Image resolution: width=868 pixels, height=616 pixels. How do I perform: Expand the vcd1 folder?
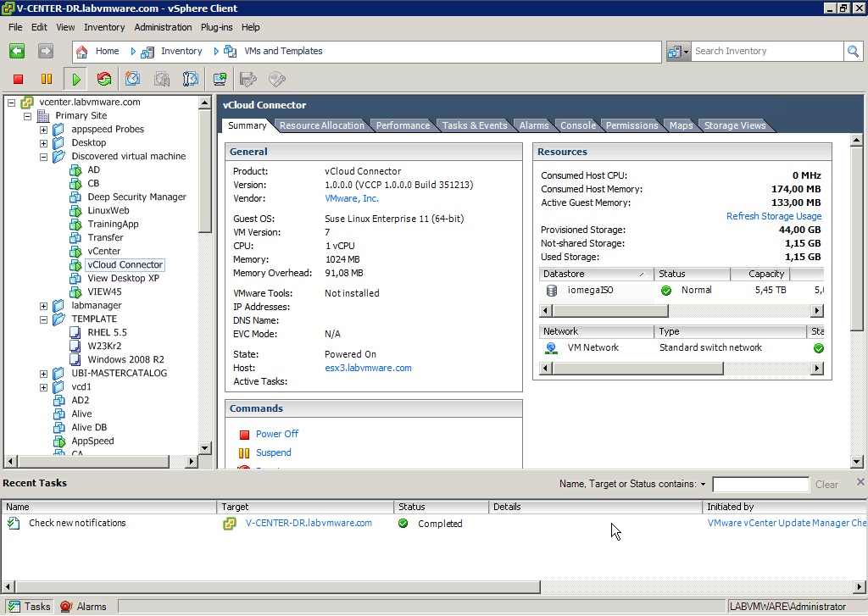[x=43, y=387]
